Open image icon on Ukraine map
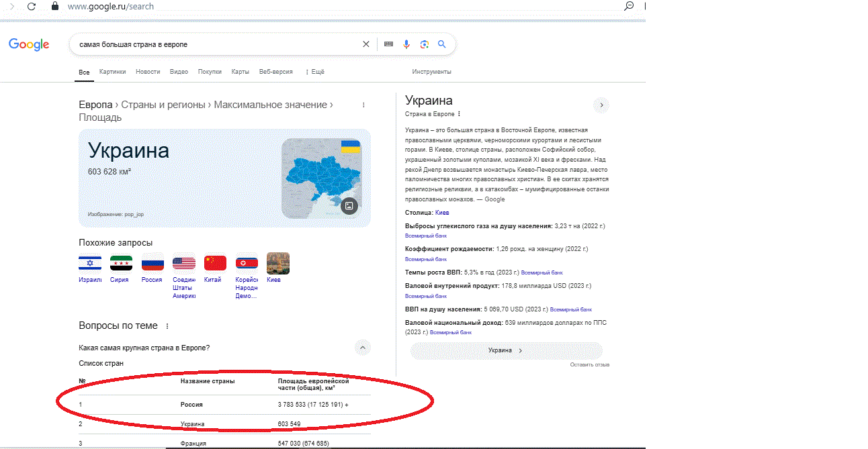The image size is (868, 449). click(349, 206)
